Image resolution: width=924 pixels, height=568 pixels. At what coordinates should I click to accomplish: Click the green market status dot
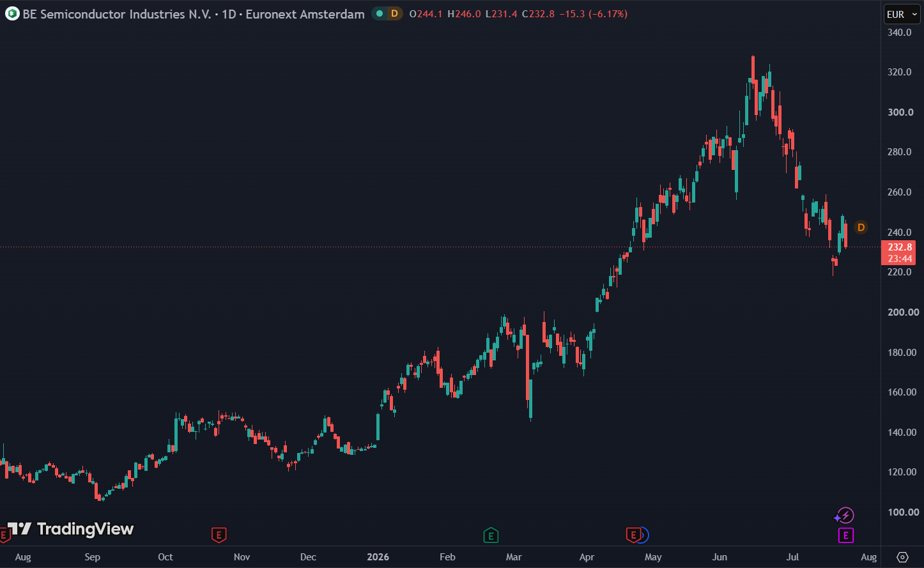[380, 13]
